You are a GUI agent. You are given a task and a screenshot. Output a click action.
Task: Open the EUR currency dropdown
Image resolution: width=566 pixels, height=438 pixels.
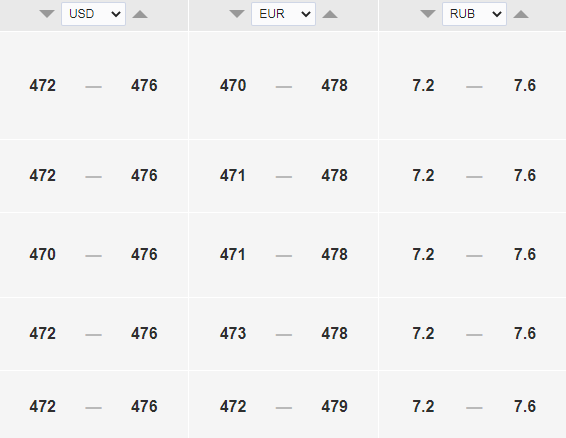pos(283,14)
